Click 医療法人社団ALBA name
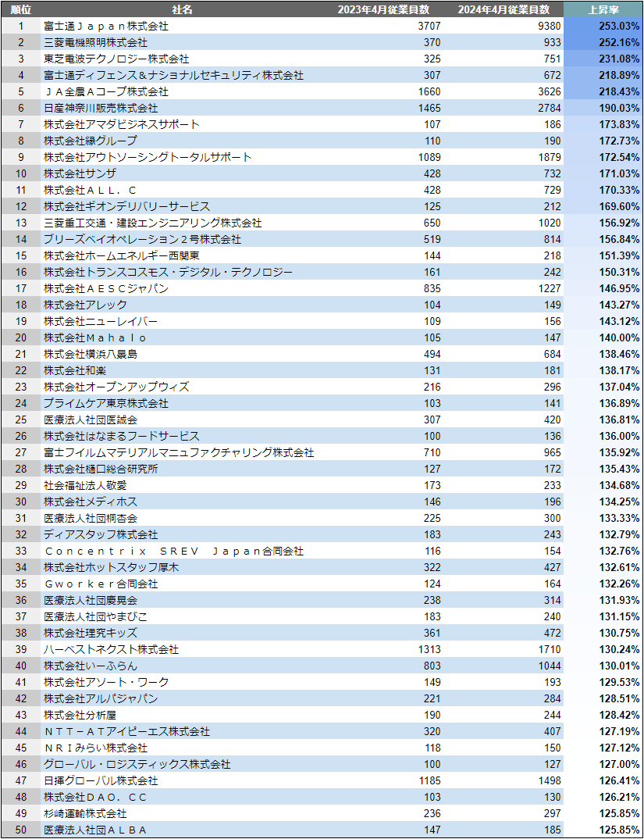Image resolution: width=644 pixels, height=839 pixels. 96,830
